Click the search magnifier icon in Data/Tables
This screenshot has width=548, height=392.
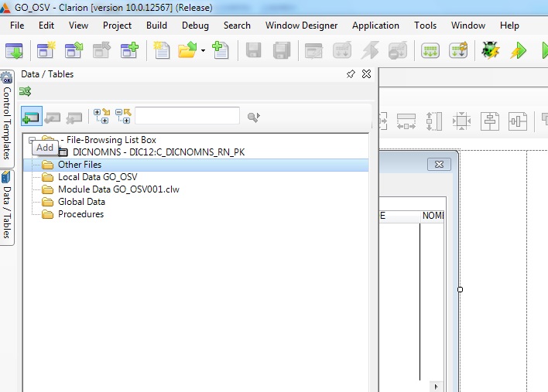point(253,117)
